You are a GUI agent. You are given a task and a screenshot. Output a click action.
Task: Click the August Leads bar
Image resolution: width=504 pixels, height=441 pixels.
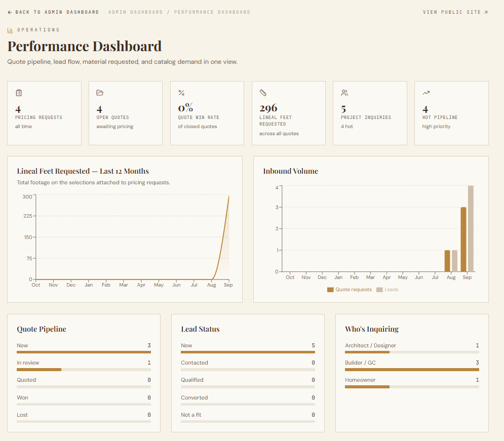pyautogui.click(x=454, y=261)
